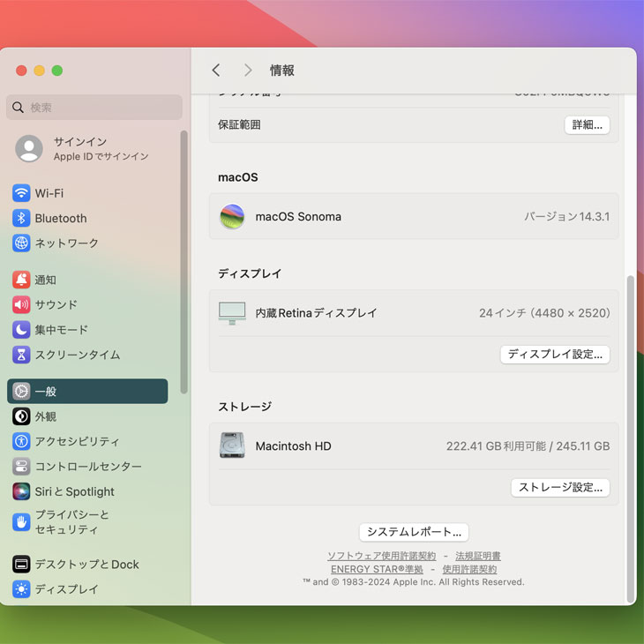The width and height of the screenshot is (644, 644).
Task: Open 通知 via the bell icon
Action: pos(21,280)
